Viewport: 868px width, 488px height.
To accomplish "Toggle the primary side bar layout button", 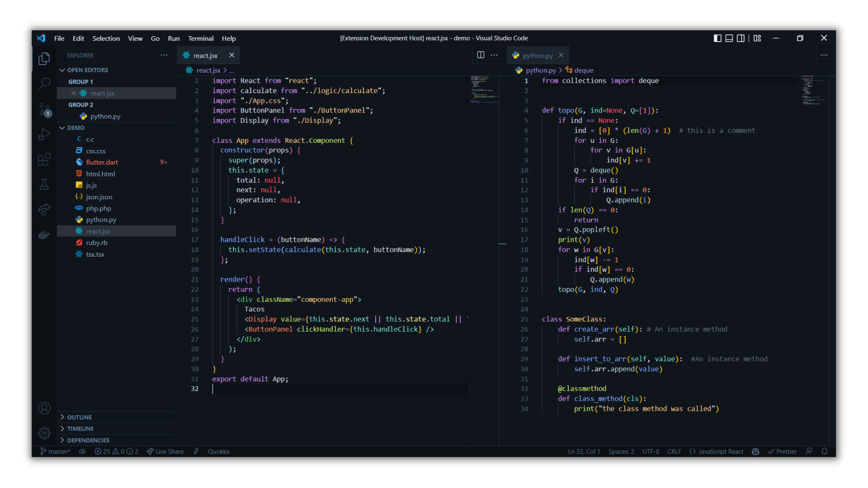I will [x=717, y=38].
